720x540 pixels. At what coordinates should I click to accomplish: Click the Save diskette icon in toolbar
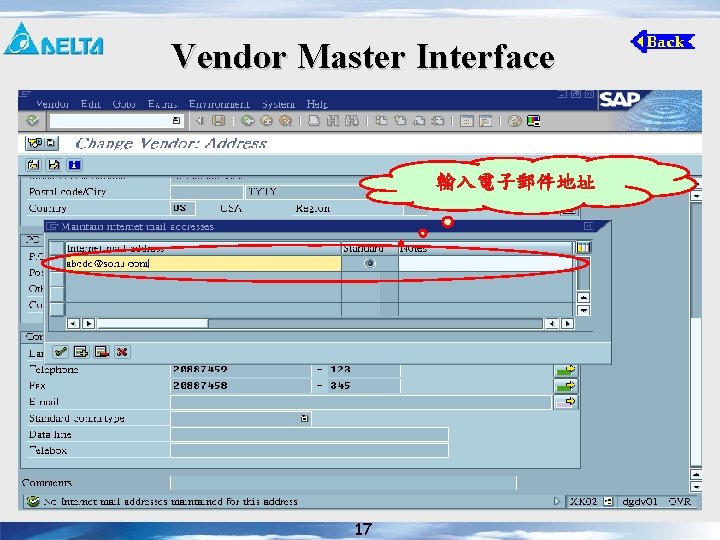click(x=218, y=121)
